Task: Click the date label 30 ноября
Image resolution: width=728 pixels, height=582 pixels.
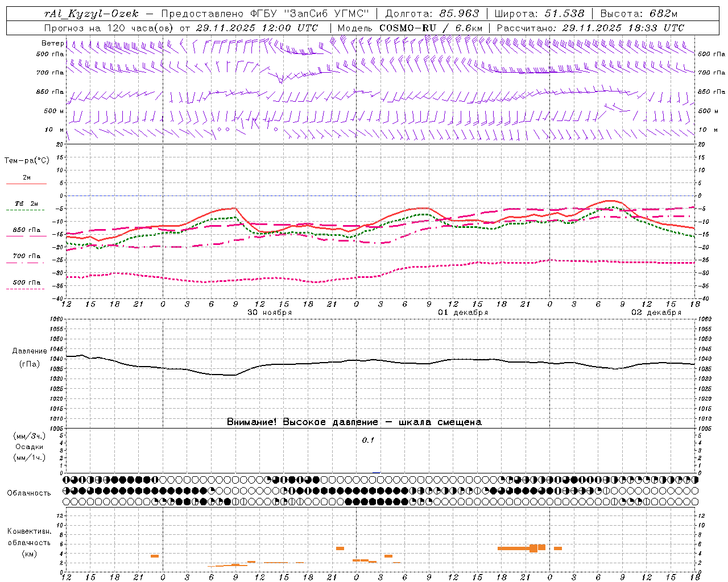Action: [x=270, y=313]
